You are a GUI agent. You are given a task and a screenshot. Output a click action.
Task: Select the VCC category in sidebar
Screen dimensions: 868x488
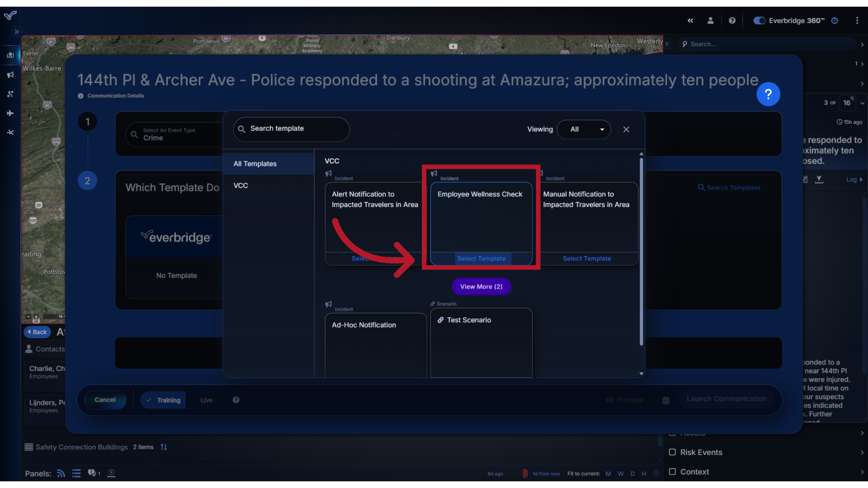coord(269,186)
